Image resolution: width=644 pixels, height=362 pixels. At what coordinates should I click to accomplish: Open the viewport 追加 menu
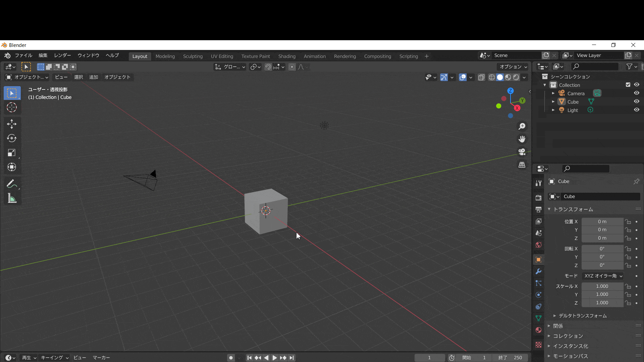point(94,77)
